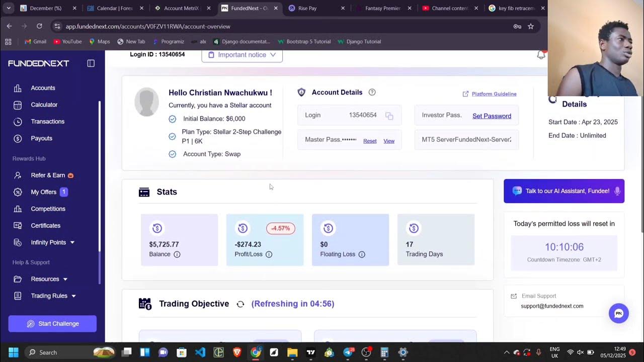The image size is (644, 362).
Task: Click the taskbar Search box
Action: pyautogui.click(x=70, y=352)
